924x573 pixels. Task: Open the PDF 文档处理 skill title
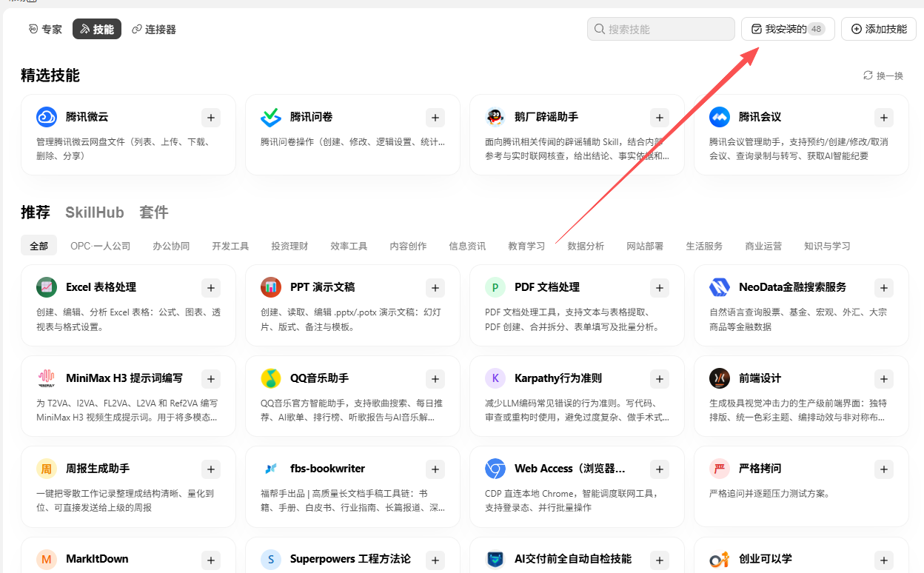[x=547, y=287]
